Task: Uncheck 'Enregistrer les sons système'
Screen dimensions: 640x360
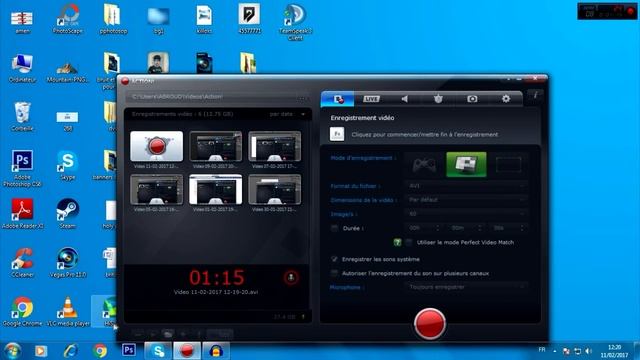Action: 335,259
